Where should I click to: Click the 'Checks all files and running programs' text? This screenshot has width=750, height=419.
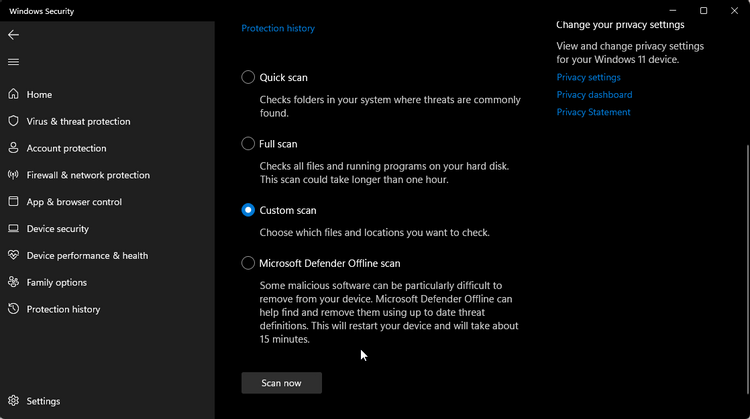click(x=384, y=173)
